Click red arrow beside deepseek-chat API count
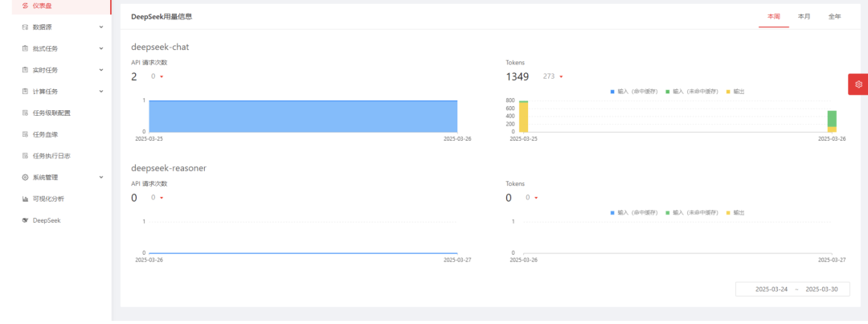This screenshot has width=868, height=324. pyautogui.click(x=161, y=77)
